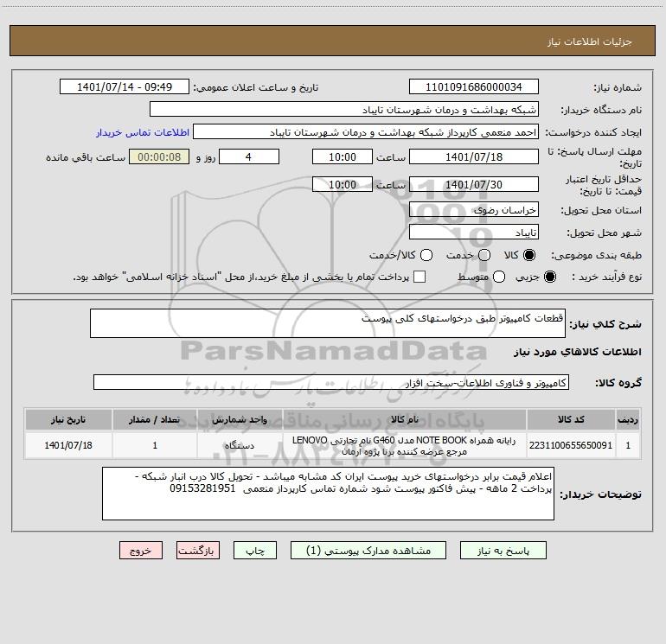Click product code 2231100655650091 cell
This screenshot has height=644, width=666.
click(571, 445)
